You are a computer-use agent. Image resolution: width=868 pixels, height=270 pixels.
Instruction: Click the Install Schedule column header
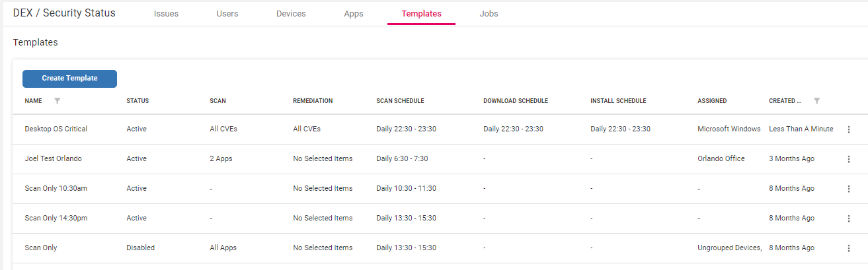618,101
